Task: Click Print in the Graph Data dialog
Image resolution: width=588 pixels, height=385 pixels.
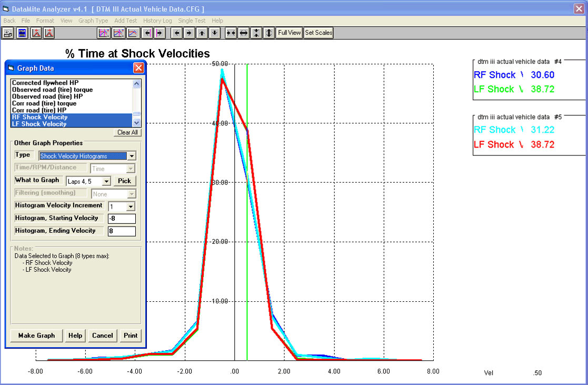Action: [131, 335]
